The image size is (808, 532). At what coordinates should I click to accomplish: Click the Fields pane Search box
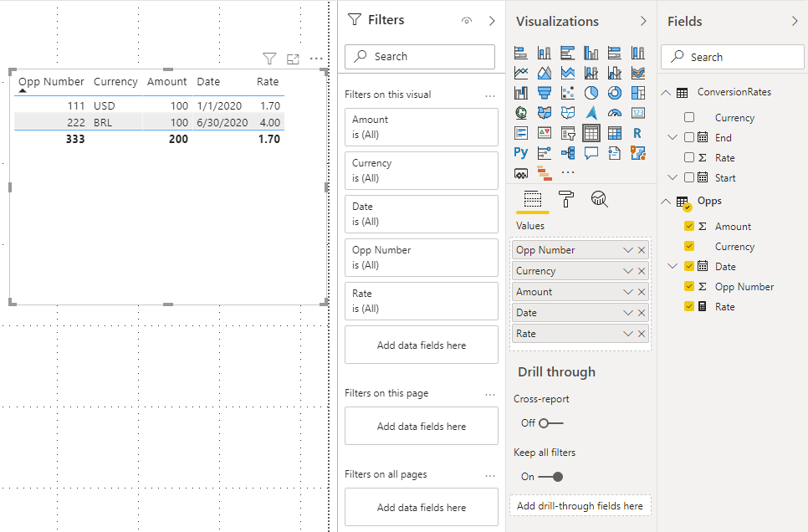coord(732,57)
